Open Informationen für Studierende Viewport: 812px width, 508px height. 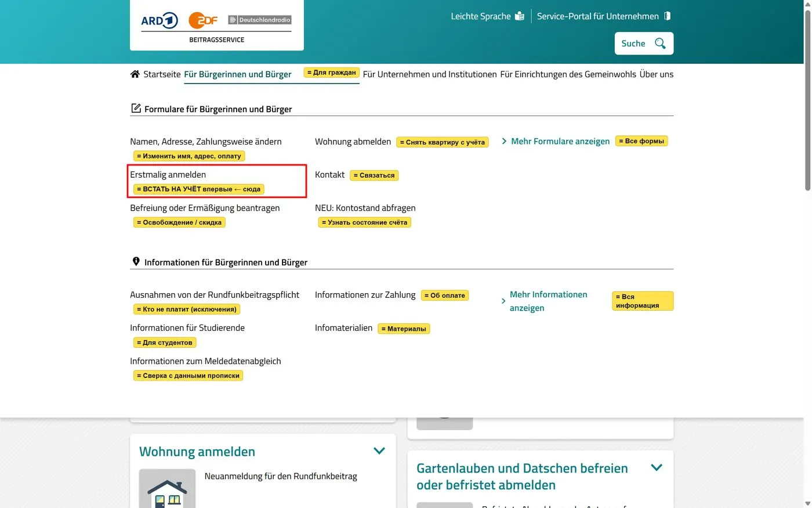click(x=187, y=328)
